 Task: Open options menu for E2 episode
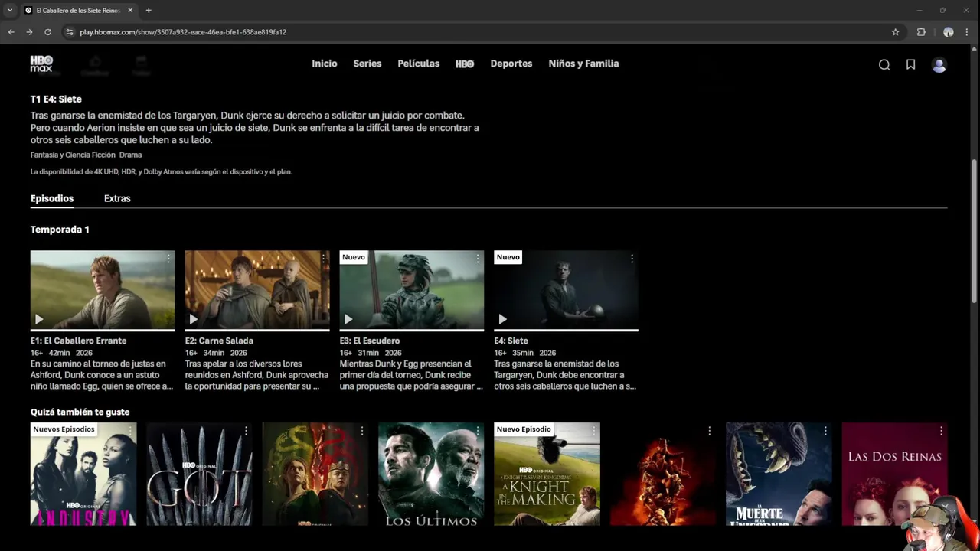[323, 259]
